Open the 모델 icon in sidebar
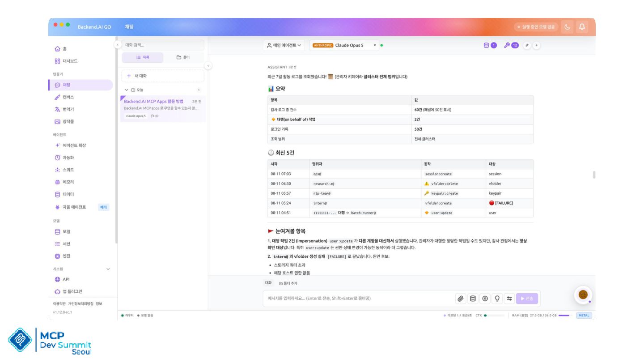 point(57,232)
